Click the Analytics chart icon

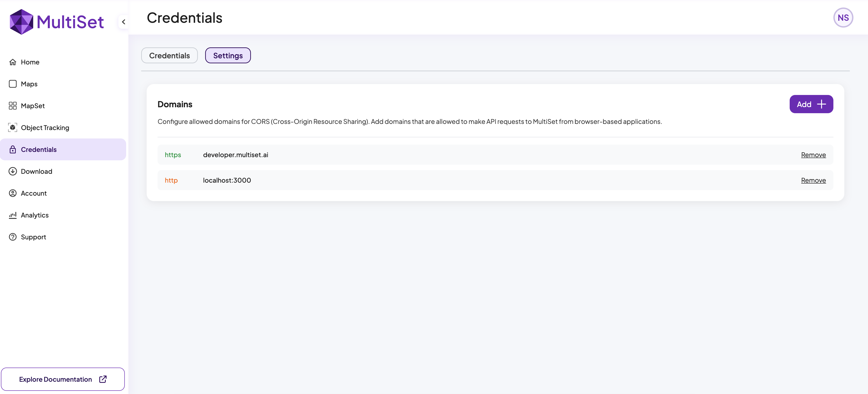pyautogui.click(x=13, y=215)
